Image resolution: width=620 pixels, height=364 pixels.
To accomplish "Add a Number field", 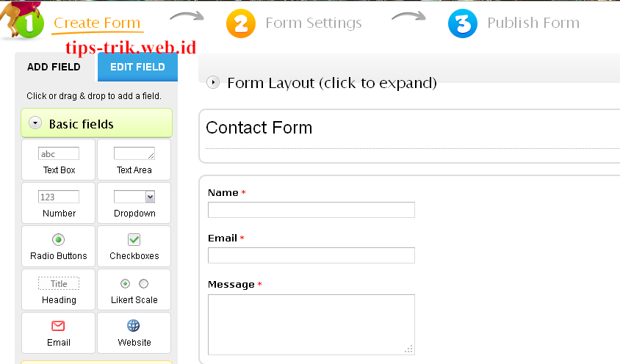I will click(59, 203).
